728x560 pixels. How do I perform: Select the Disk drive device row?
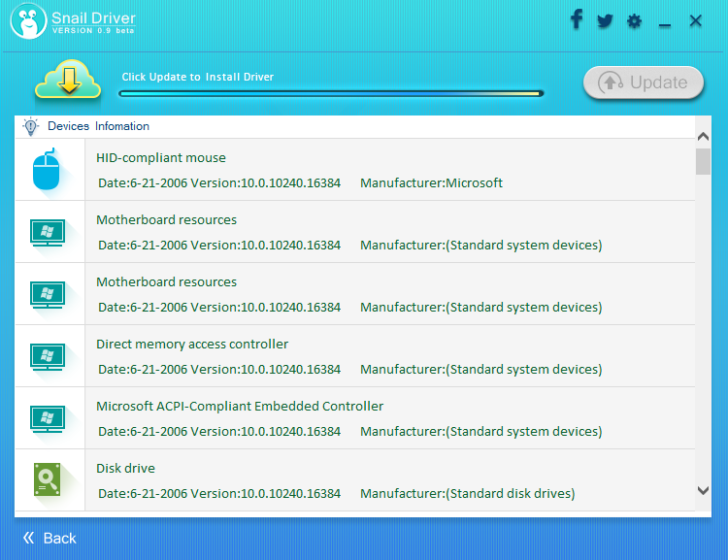tap(388, 480)
